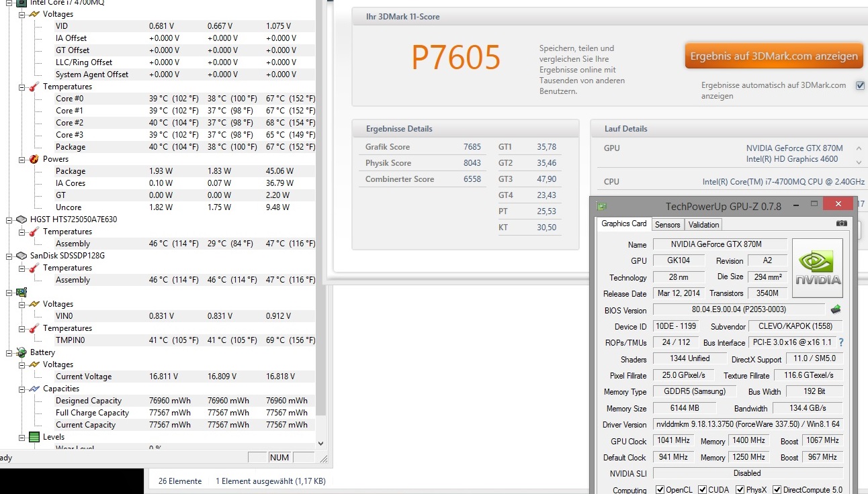
Task: Select the IA Cores power row
Action: (x=185, y=183)
